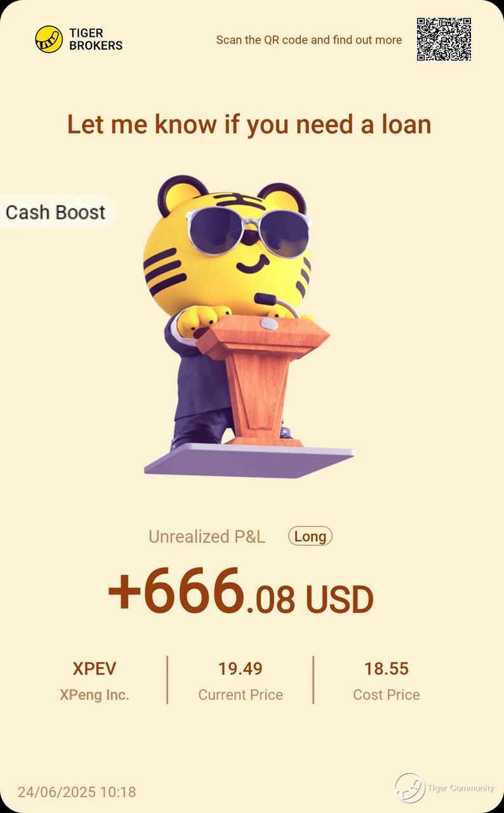Click the purple stage platform

pos(249,460)
